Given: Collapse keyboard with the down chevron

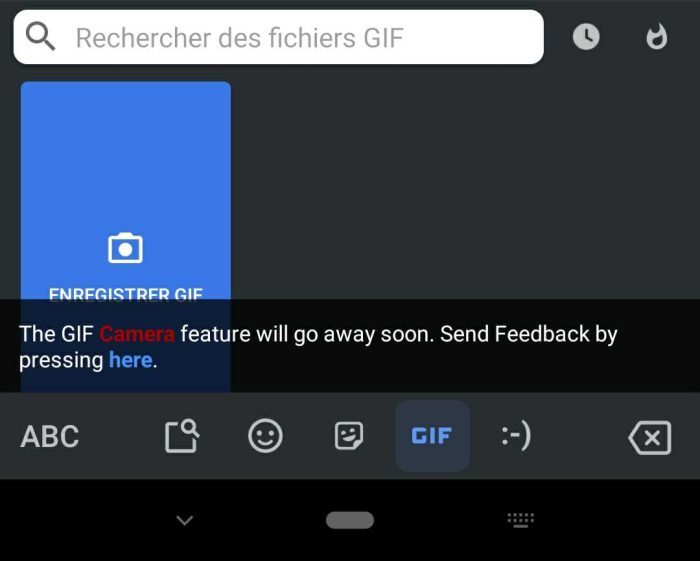Looking at the screenshot, I should tap(184, 520).
